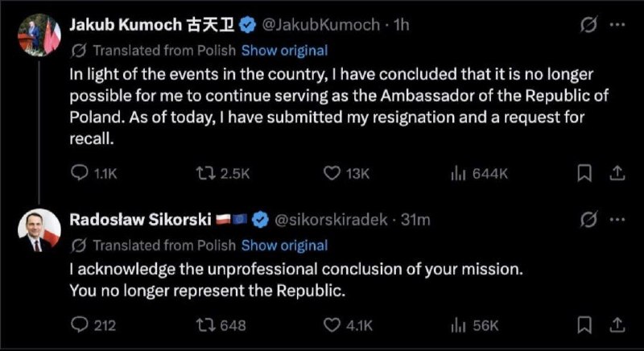Bookmark Radosław Sikorski's tweet
The image size is (644, 351).
[584, 325]
